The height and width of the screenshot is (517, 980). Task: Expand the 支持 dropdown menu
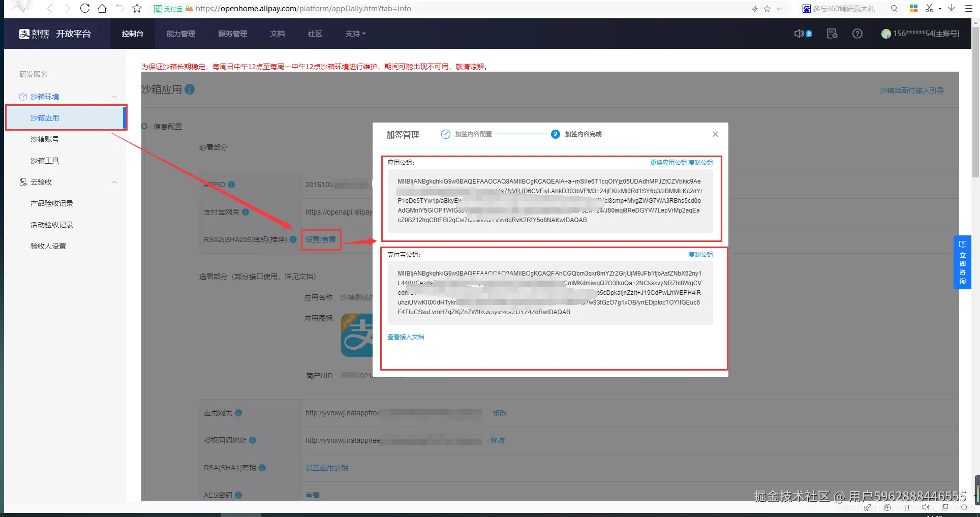point(355,34)
